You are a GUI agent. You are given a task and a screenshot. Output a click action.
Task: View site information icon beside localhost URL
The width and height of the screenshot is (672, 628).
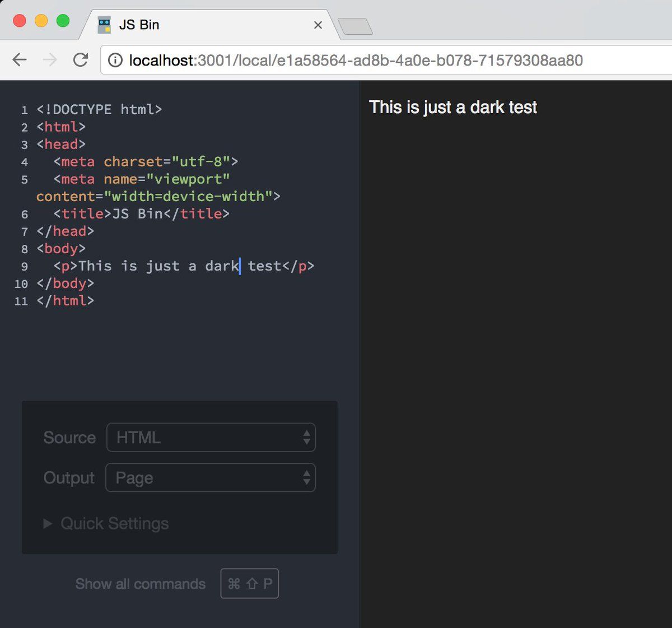point(115,61)
